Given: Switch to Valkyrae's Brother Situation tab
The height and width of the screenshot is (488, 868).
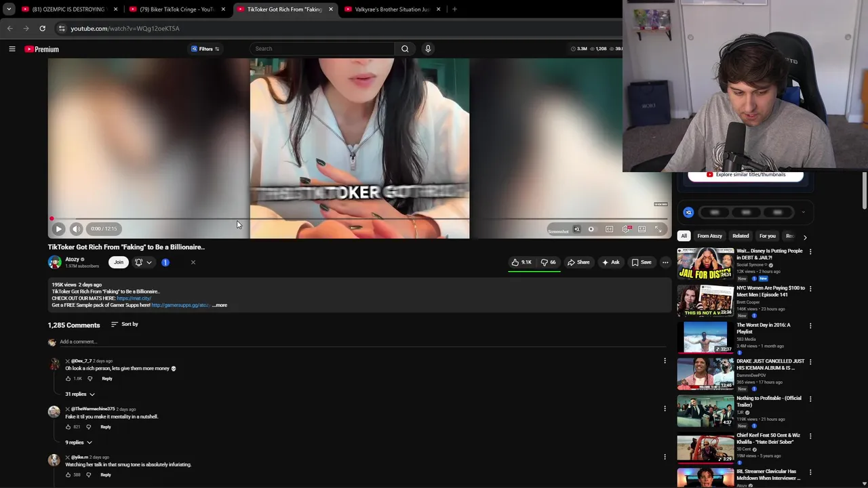Looking at the screenshot, I should point(392,9).
